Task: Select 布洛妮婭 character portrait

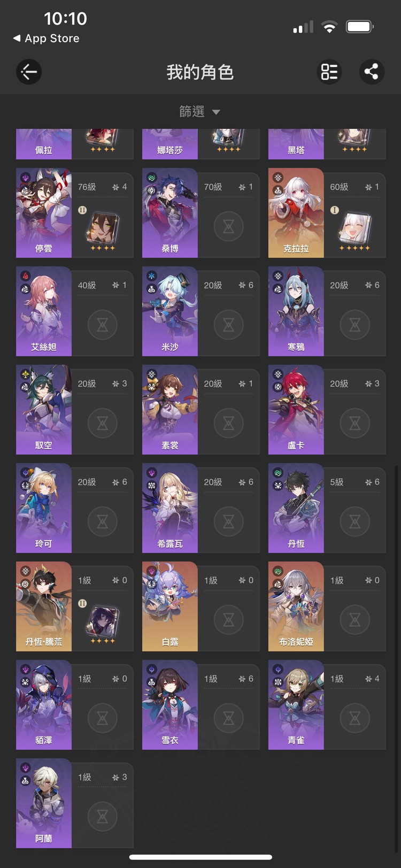Action: pos(296,606)
